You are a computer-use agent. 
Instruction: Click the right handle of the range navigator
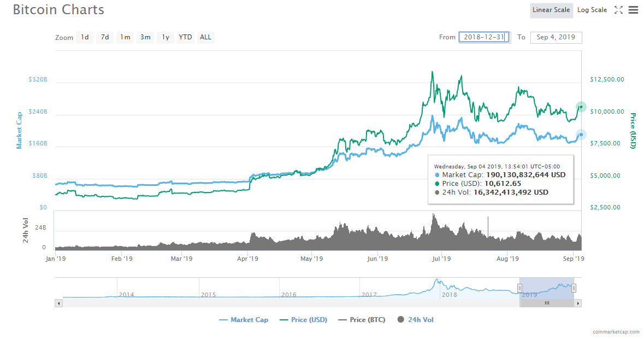tap(574, 287)
